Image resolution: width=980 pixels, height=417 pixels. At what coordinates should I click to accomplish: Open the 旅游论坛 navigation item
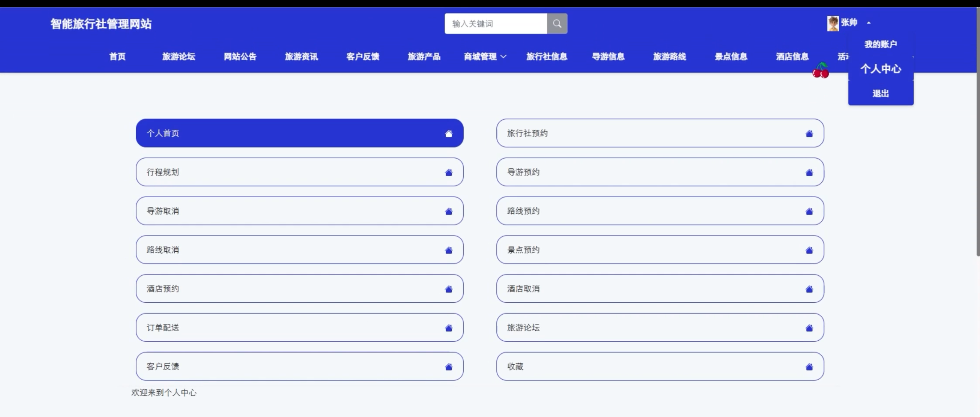[x=178, y=57]
